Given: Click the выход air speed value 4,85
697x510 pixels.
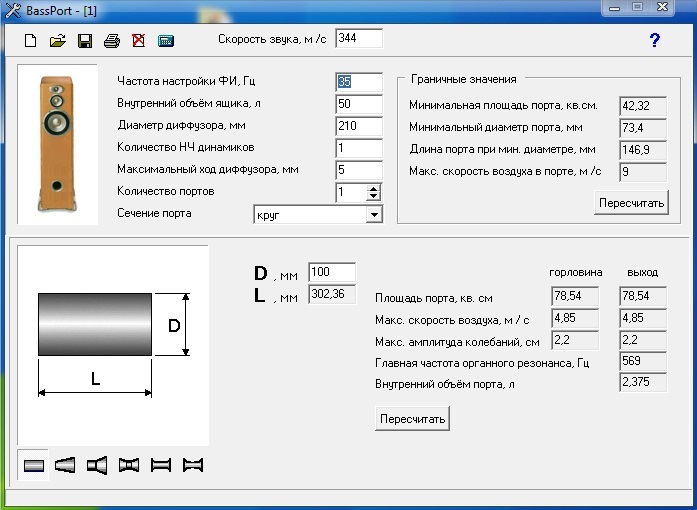Looking at the screenshot, I should pos(643,318).
